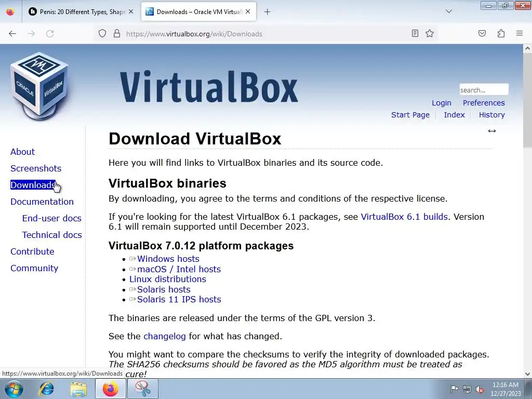Screen dimensions: 532x399
Task: Open the network tray icon
Action: point(467,389)
